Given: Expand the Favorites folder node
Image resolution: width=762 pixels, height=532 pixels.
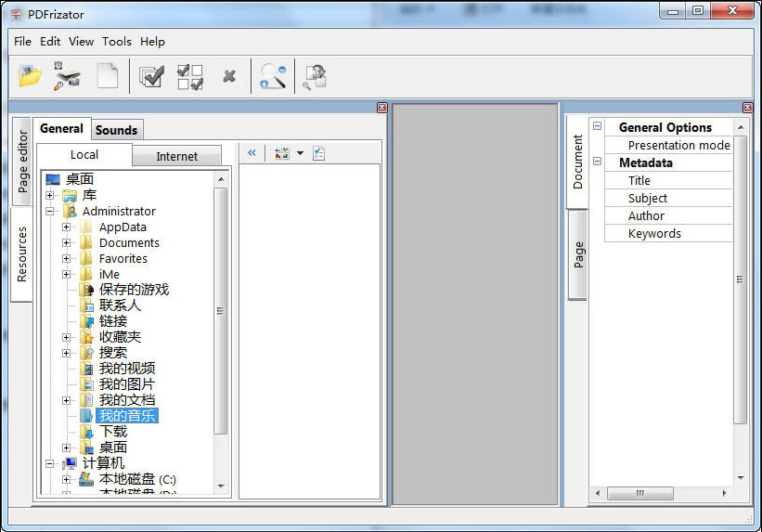Looking at the screenshot, I should (x=66, y=258).
